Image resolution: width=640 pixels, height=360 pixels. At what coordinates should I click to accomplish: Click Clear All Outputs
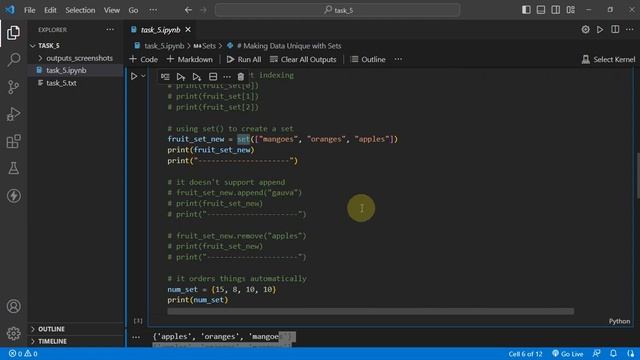coord(303,59)
